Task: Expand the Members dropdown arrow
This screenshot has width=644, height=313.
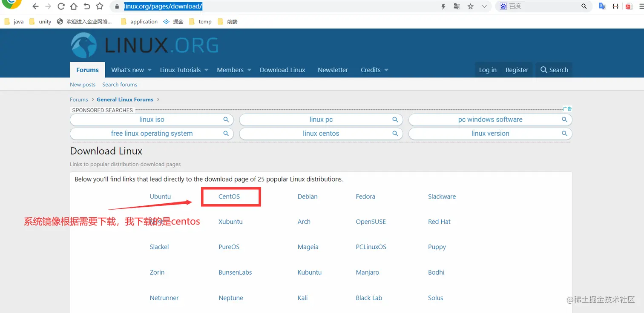Action: point(249,70)
